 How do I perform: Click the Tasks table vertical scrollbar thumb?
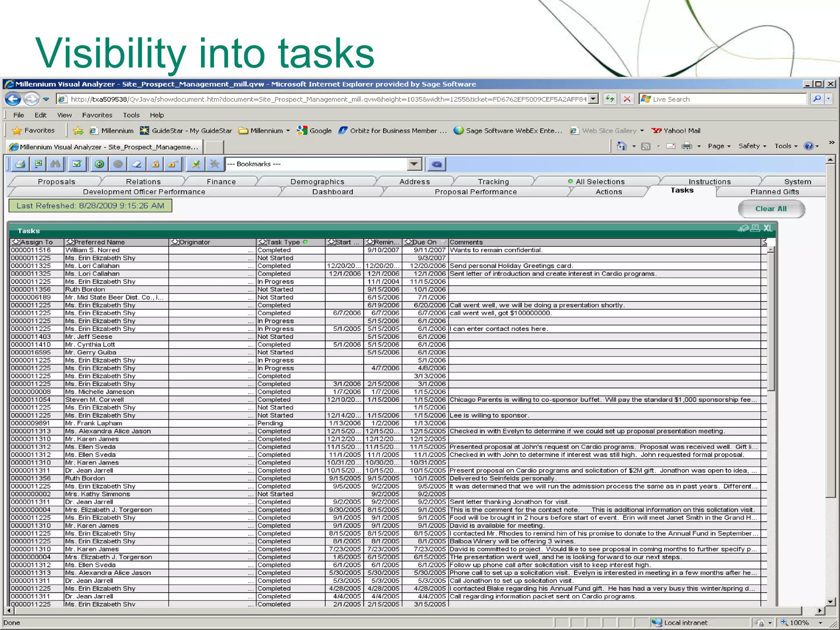tap(771, 322)
